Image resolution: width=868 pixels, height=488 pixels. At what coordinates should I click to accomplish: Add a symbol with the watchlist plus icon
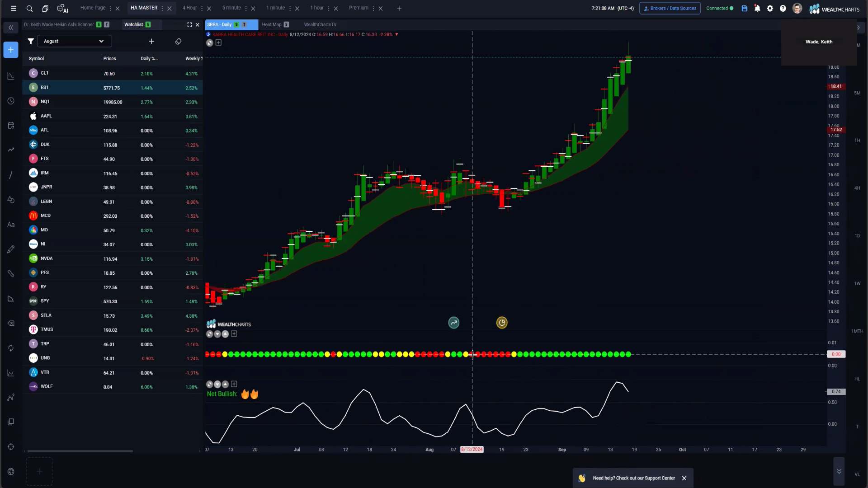click(x=151, y=41)
